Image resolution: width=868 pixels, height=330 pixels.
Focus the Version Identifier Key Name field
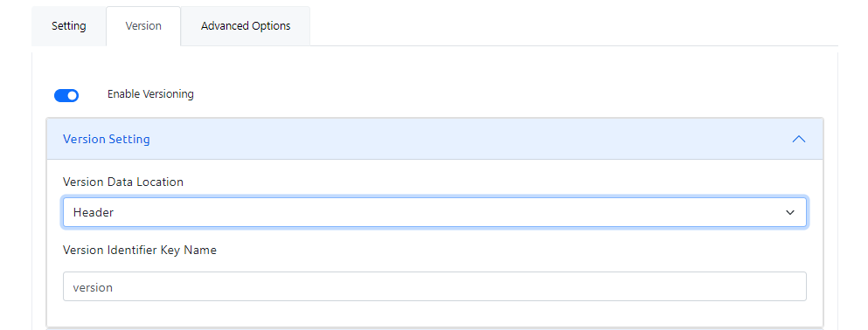pos(434,286)
